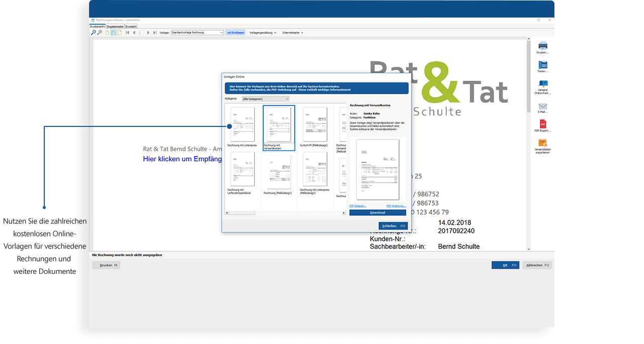This screenshot has height=344, width=644.
Task: Click 'Hier klicken um Empfäng' blue link
Action: point(183,159)
